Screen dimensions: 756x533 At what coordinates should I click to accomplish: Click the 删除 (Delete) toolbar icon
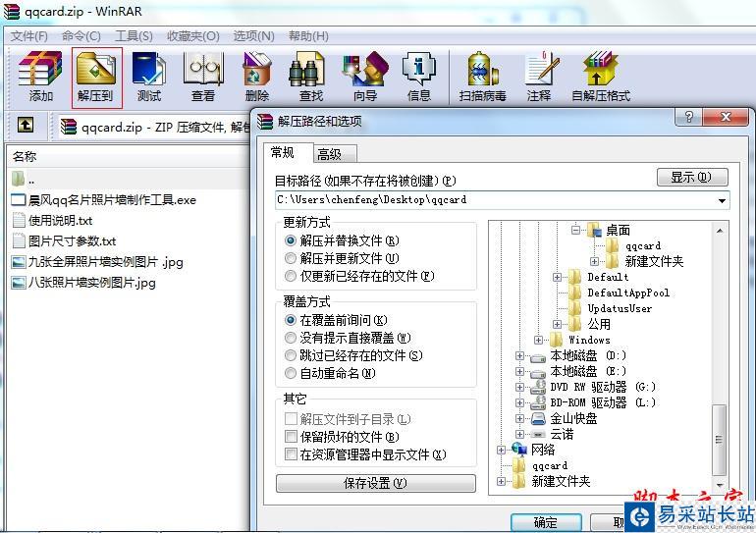coord(257,78)
